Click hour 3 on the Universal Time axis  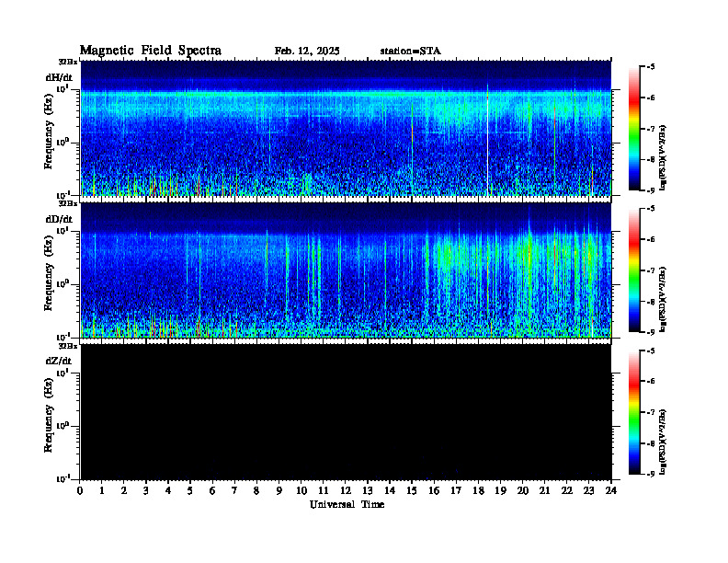(146, 491)
